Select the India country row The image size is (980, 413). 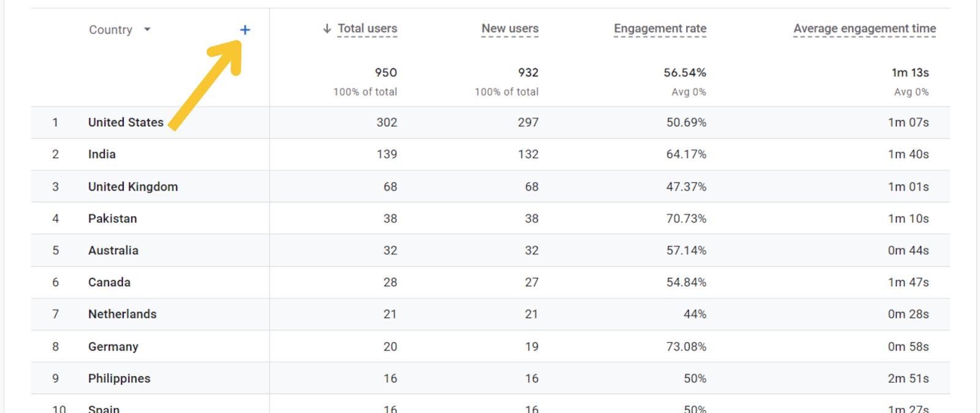pos(102,154)
